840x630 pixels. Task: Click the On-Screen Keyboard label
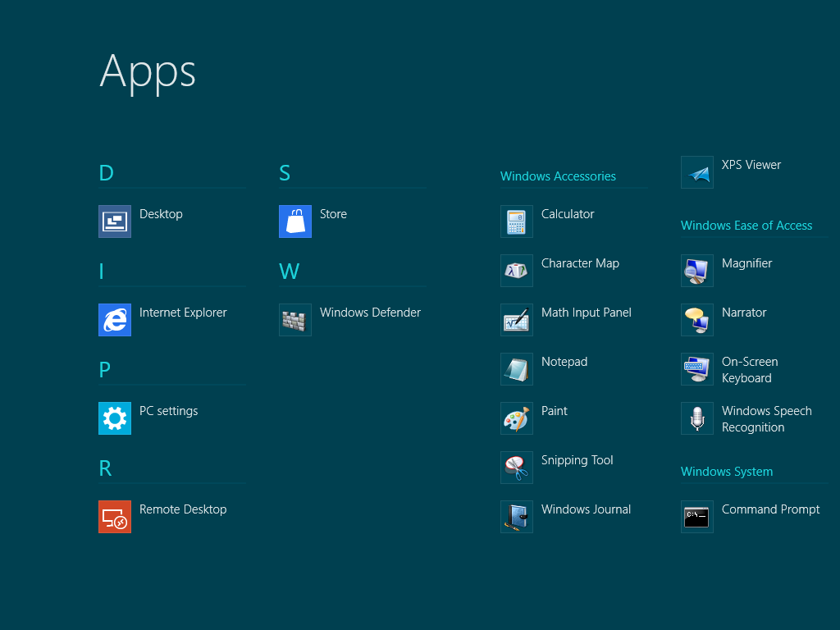749,370
